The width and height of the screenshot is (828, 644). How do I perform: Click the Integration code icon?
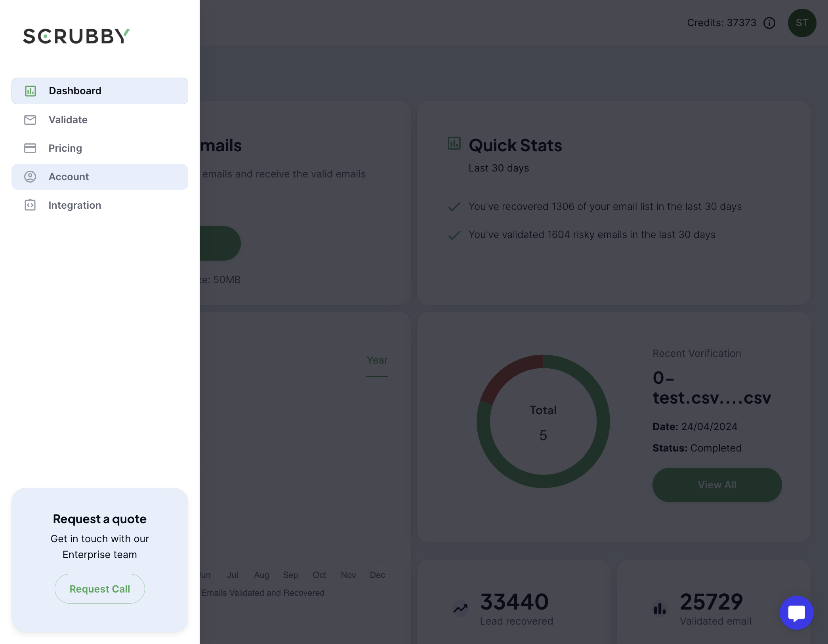click(30, 205)
